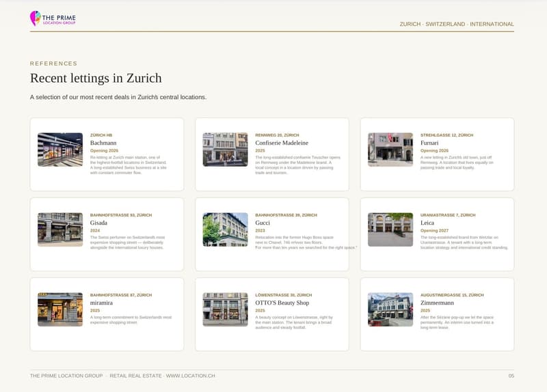Screen dimensions: 547x392
Task: Click the URANIASTRASSE 7, ZÜRICH label
Action: click(x=448, y=215)
